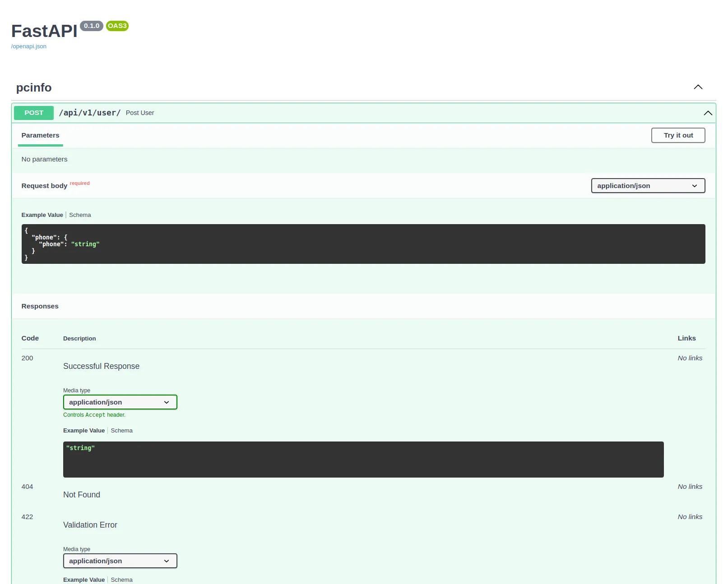Click the "Post User" summary text

(140, 113)
